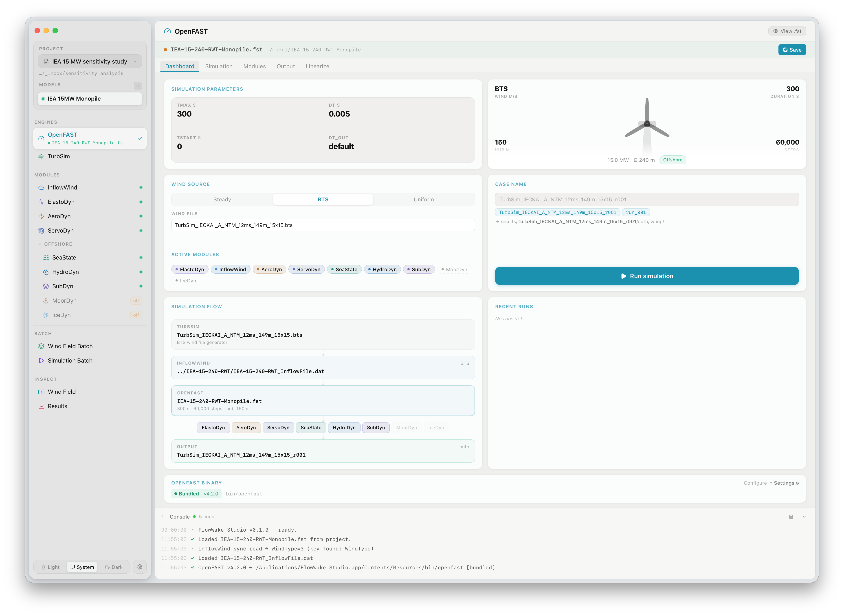Open Settings link in OpenFAST Binary
Screen dimensions: 844x616
coord(786,483)
